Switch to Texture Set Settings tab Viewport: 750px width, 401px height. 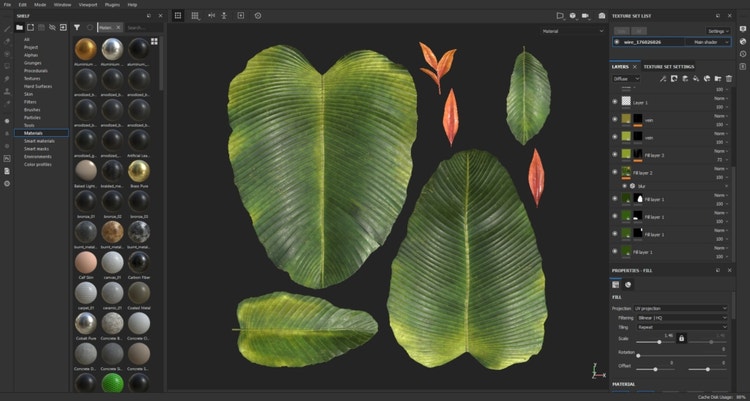coord(669,66)
